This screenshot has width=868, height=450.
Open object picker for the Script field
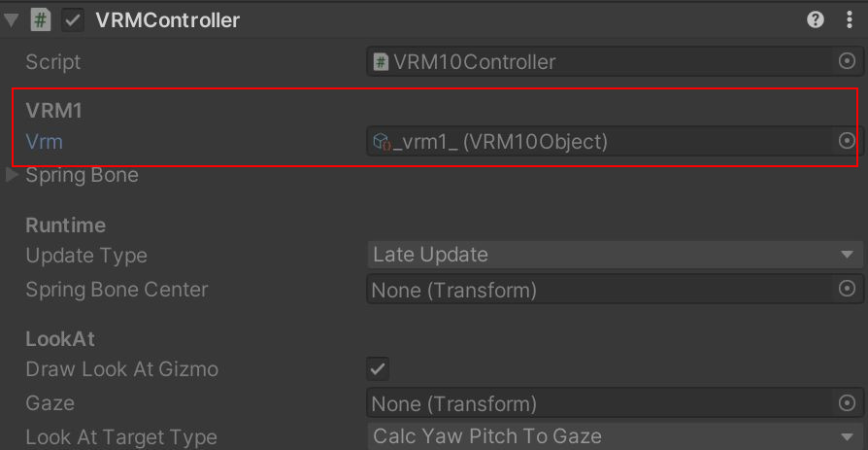tap(847, 61)
